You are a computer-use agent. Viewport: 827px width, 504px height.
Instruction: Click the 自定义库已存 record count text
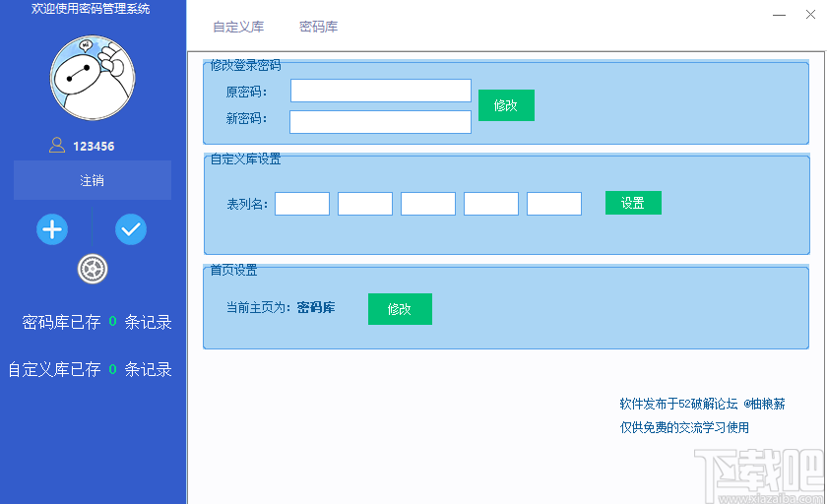[91, 369]
